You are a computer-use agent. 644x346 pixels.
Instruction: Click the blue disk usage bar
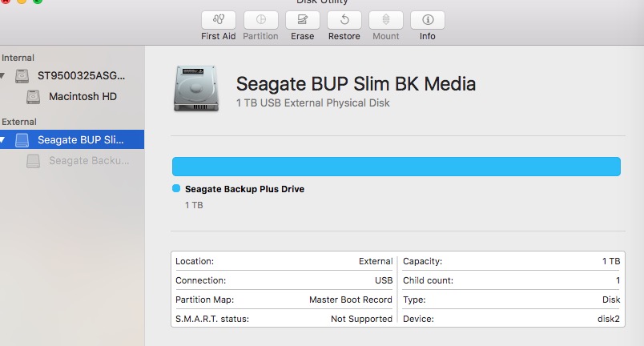[396, 166]
